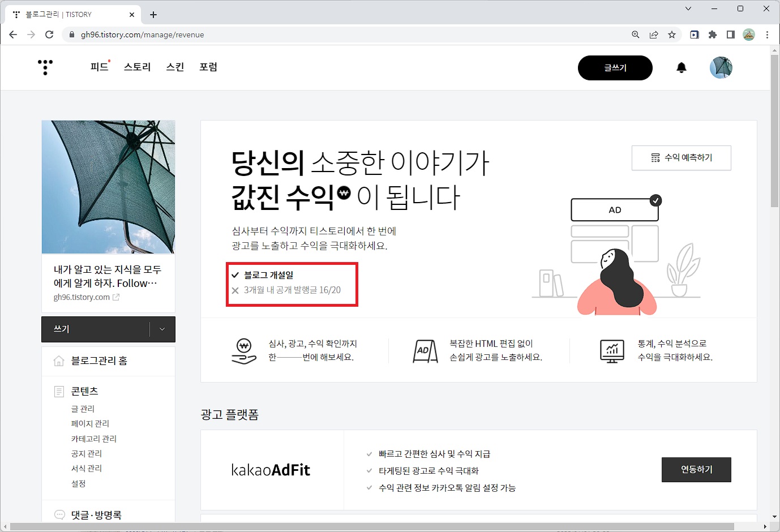The height and width of the screenshot is (532, 780).
Task: Share this page from address bar
Action: [654, 35]
